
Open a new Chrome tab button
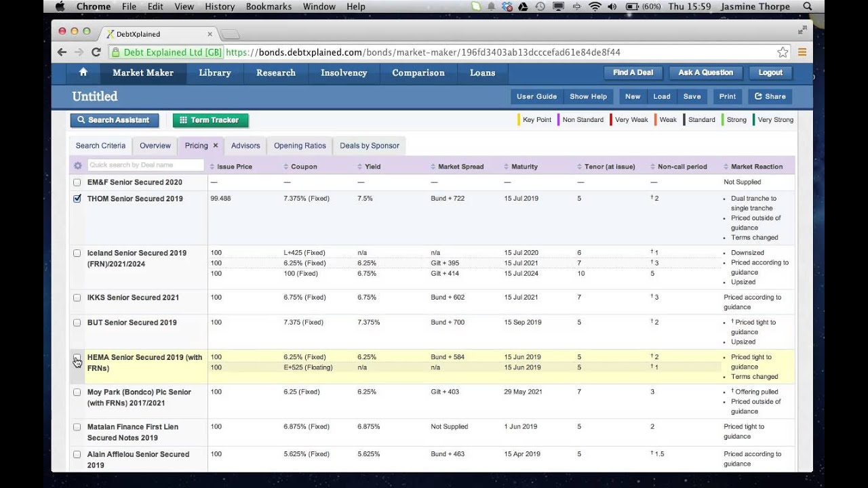pyautogui.click(x=230, y=35)
